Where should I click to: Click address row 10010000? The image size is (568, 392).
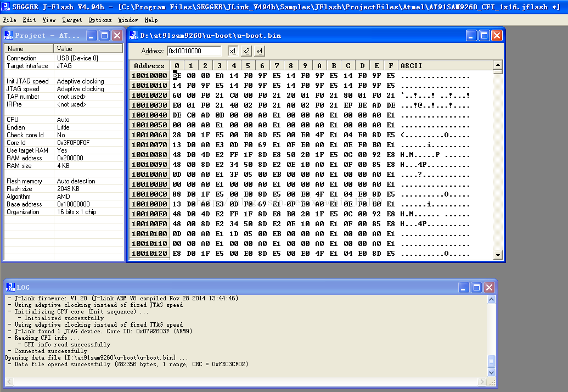(149, 75)
